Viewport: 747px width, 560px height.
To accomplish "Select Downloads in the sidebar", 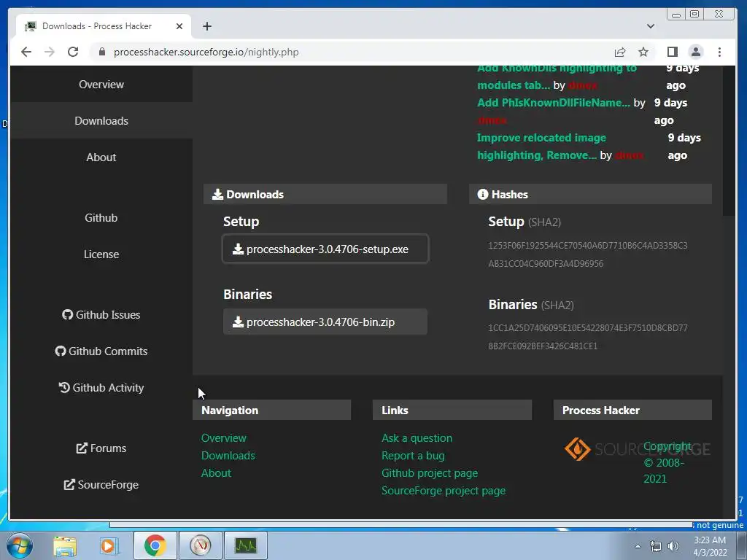I will click(101, 121).
